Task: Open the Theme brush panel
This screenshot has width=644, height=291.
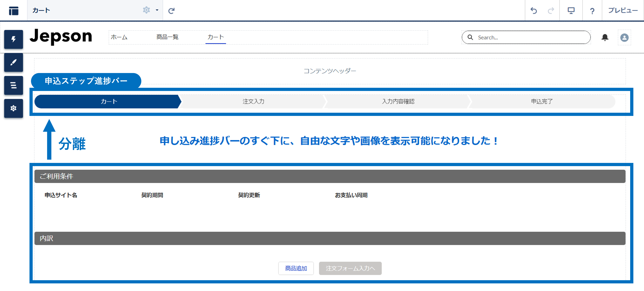Action: click(14, 62)
